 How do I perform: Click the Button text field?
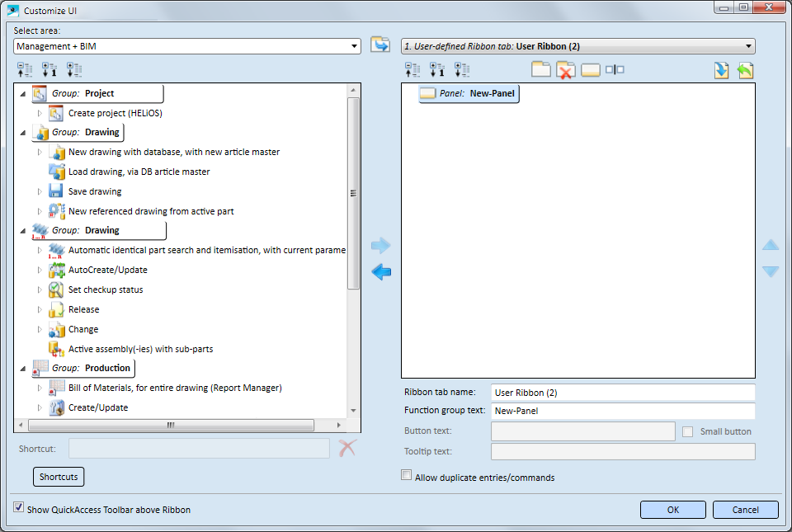click(x=583, y=431)
